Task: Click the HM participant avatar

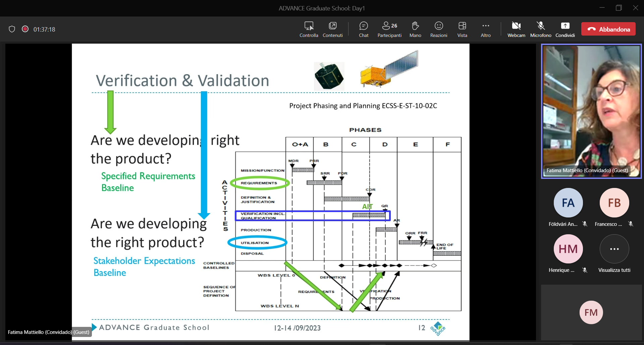Action: point(568,249)
